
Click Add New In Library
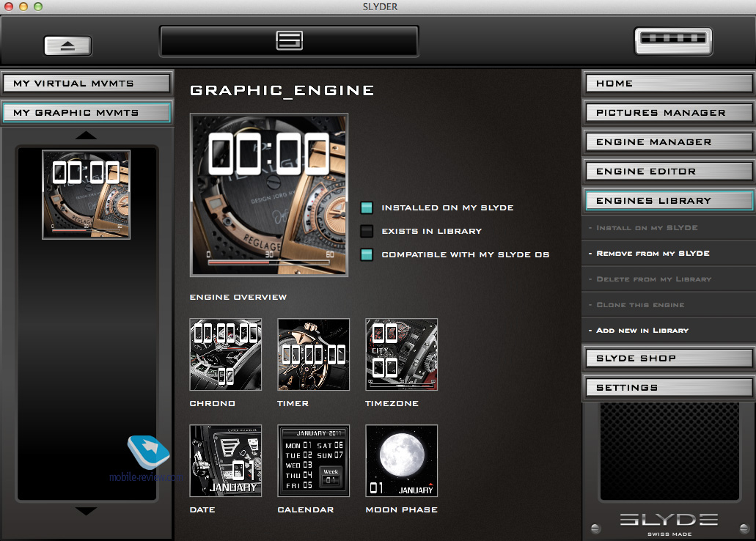[x=669, y=331]
